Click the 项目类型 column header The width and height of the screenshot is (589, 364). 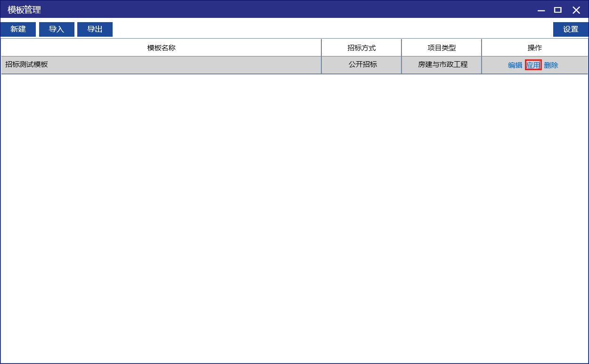442,48
